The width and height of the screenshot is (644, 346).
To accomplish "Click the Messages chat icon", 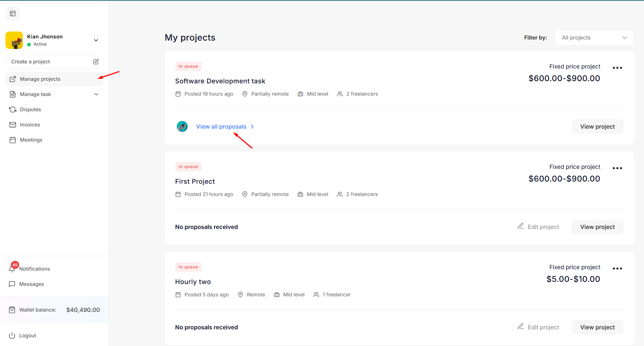I will coord(12,284).
